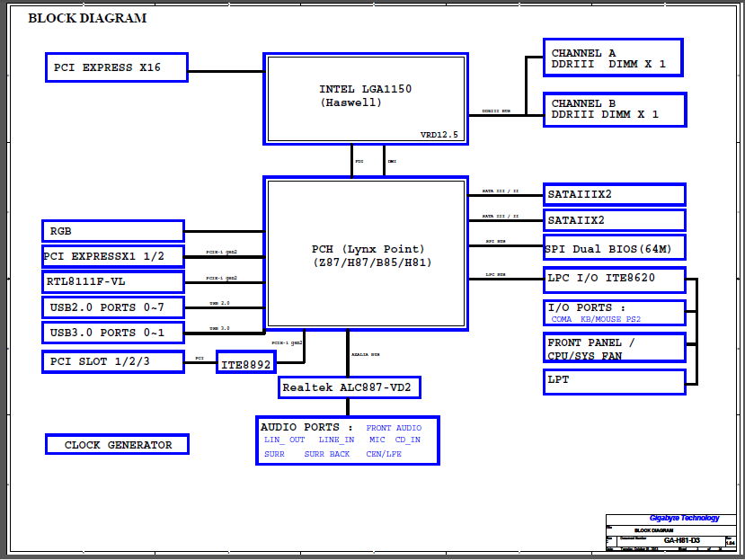The height and width of the screenshot is (560, 745).
Task: Click the 'DMI' link label between CPU and PCH
Action: point(392,161)
